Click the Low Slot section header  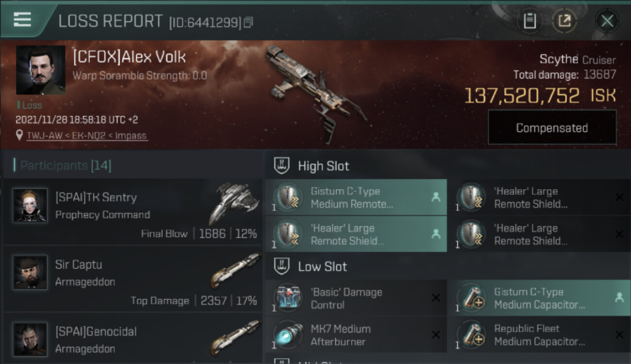point(322,266)
